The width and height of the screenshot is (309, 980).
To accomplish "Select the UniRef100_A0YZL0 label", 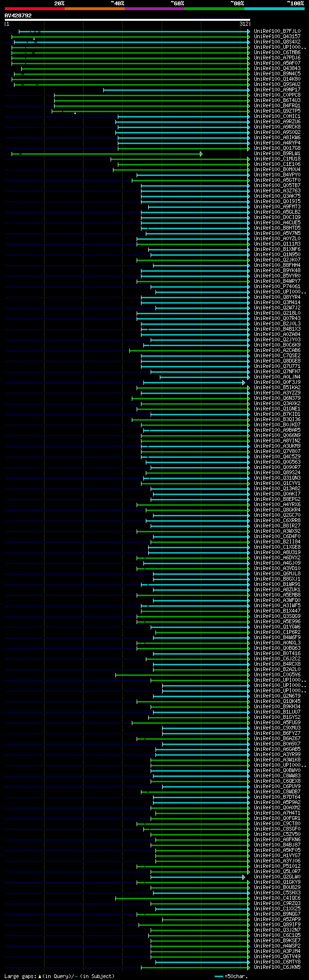I will [x=277, y=238].
